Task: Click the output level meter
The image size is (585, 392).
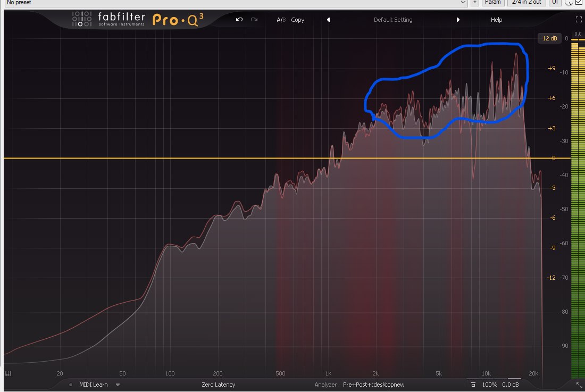Action: pos(578,209)
